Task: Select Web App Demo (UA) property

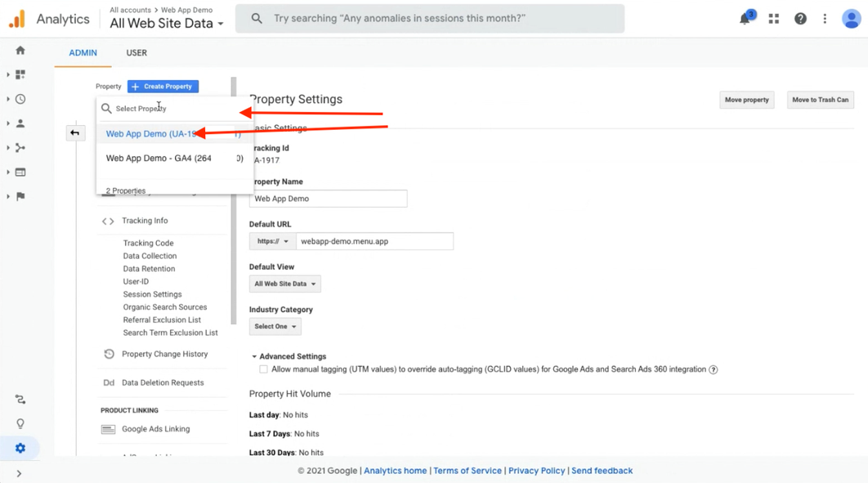Action: pos(174,134)
